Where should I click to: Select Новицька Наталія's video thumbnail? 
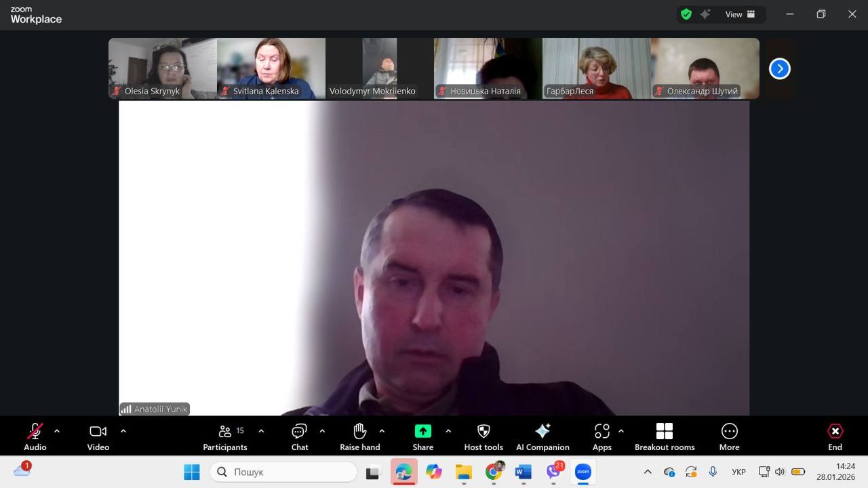(488, 68)
